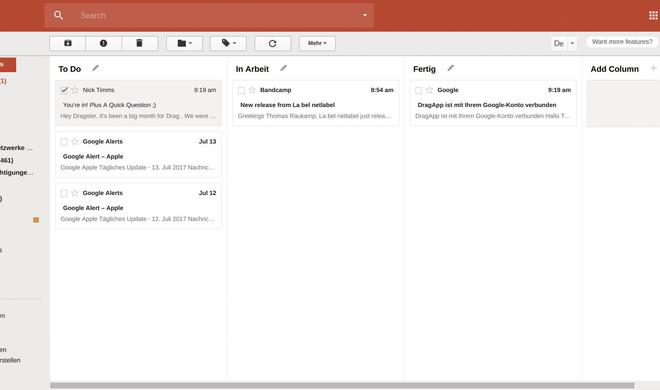This screenshot has height=390, width=660.
Task: Click the In Arbeit column heading
Action: click(x=252, y=69)
